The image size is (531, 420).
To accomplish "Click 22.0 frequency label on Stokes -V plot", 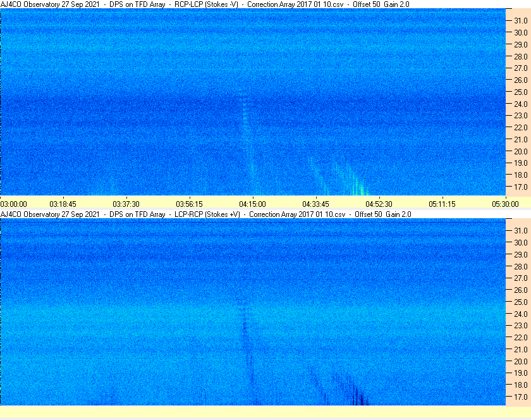I will click(x=521, y=128).
